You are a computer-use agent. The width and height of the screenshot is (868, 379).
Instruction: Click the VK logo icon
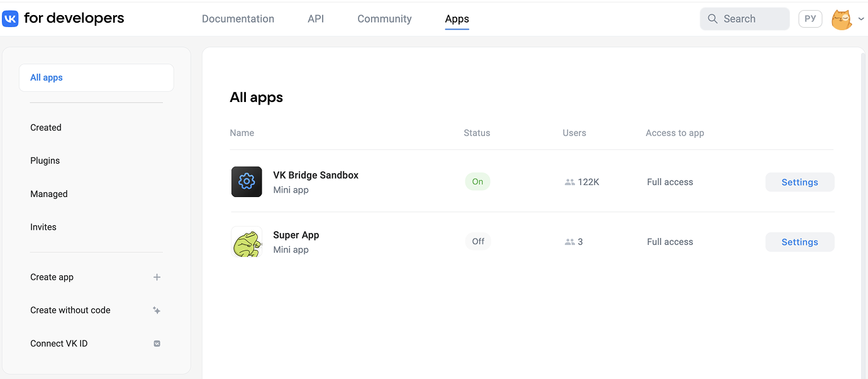tap(11, 19)
